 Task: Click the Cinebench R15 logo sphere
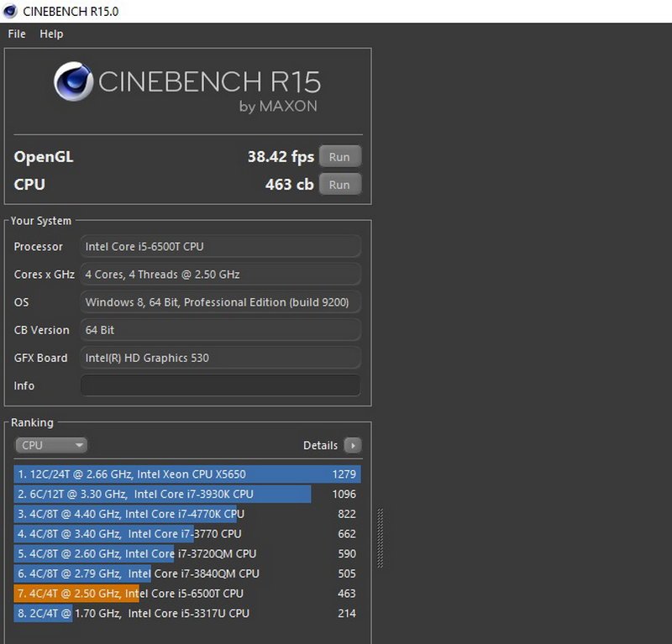[74, 82]
